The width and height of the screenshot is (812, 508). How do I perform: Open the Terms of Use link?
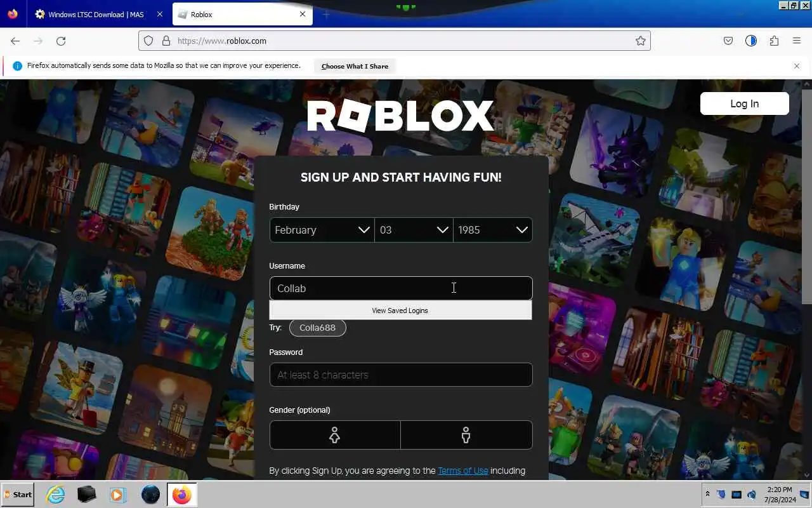point(463,471)
